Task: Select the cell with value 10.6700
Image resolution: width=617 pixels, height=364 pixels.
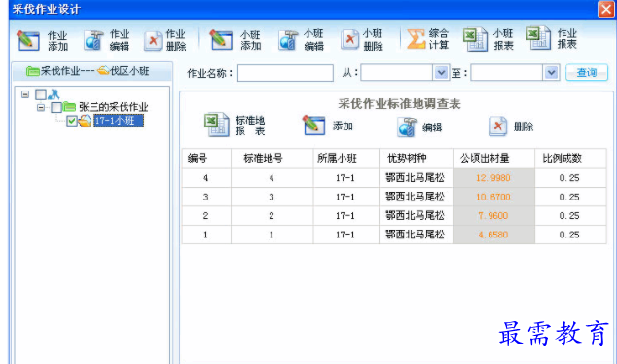Action: tap(493, 197)
